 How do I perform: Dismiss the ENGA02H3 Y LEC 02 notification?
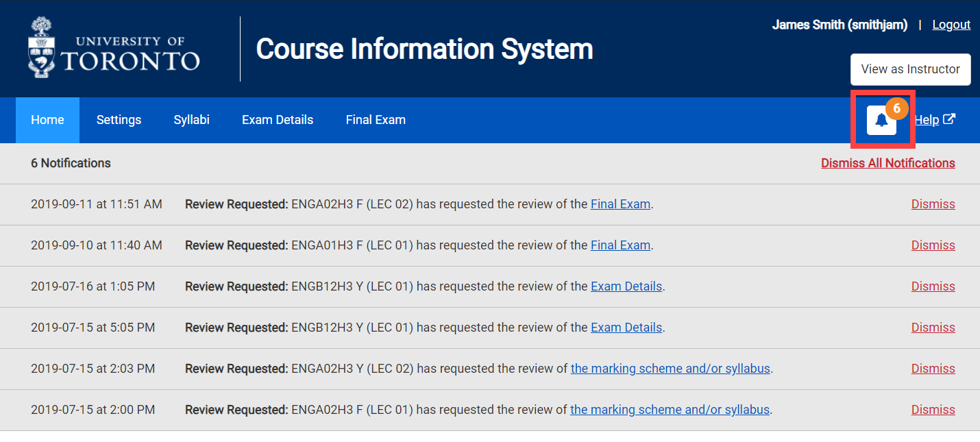933,369
